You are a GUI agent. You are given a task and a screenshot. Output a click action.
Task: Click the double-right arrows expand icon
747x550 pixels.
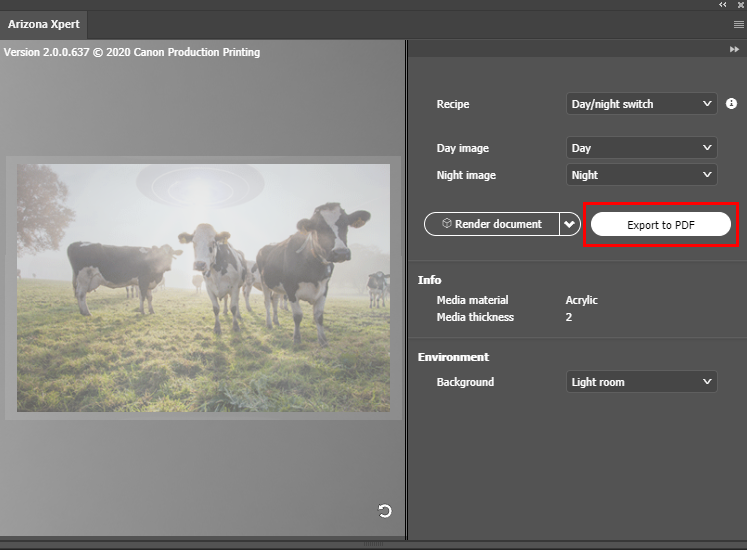(x=734, y=49)
